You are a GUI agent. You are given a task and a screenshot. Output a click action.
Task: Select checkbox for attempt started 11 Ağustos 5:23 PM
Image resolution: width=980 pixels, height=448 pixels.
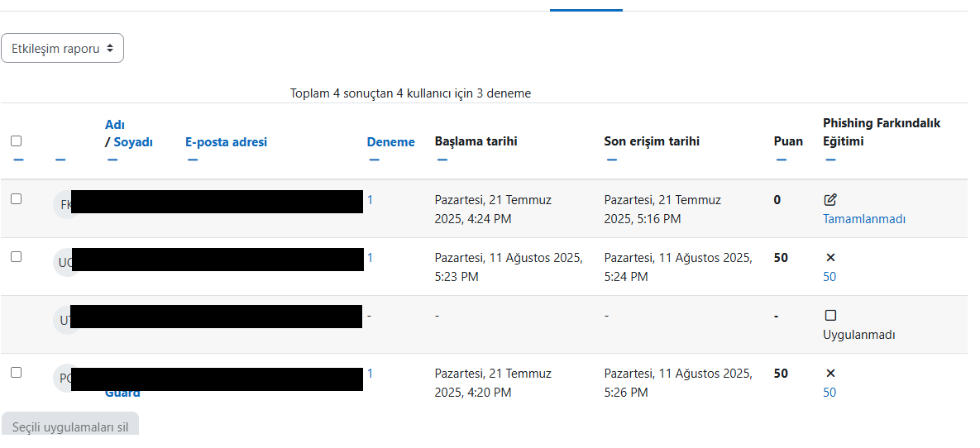[17, 257]
